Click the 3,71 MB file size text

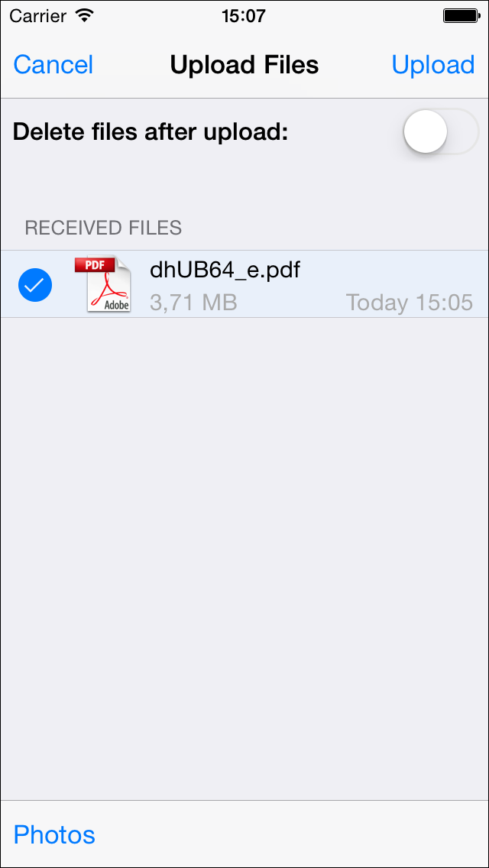tap(193, 303)
